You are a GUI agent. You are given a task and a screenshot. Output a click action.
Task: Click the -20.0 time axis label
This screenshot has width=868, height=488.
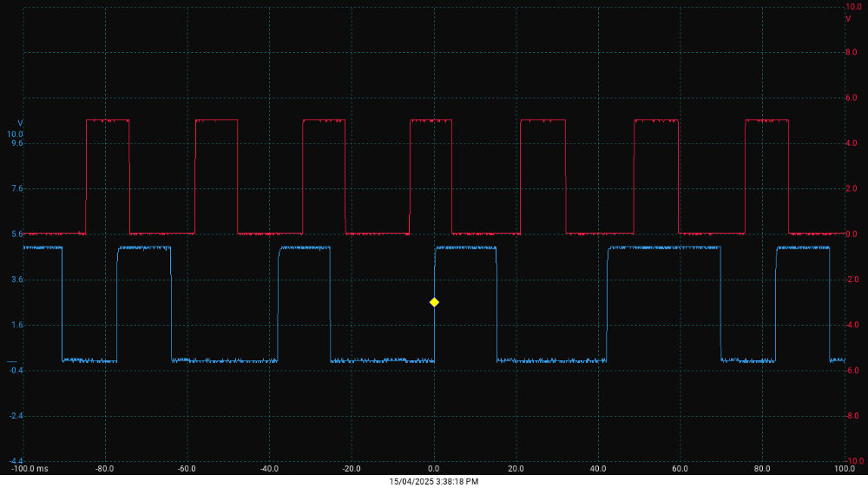tap(351, 469)
